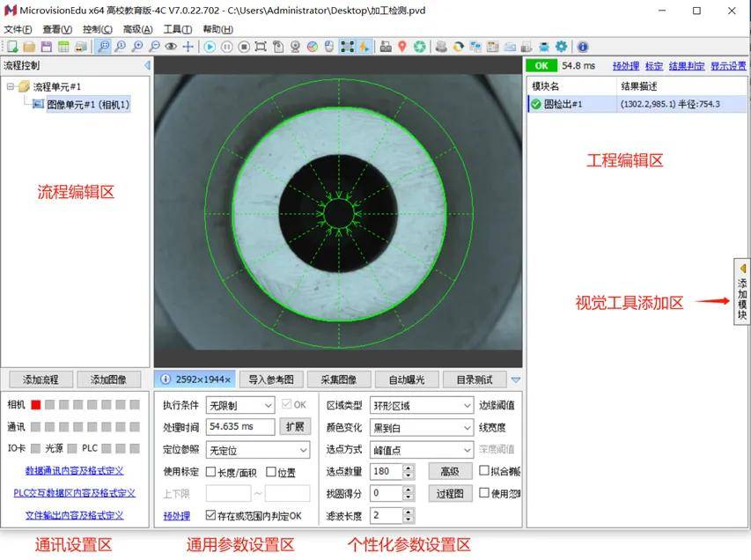This screenshot has height=560, width=751.
Task: Enable the 长度/面积 checkbox
Action: tap(211, 472)
